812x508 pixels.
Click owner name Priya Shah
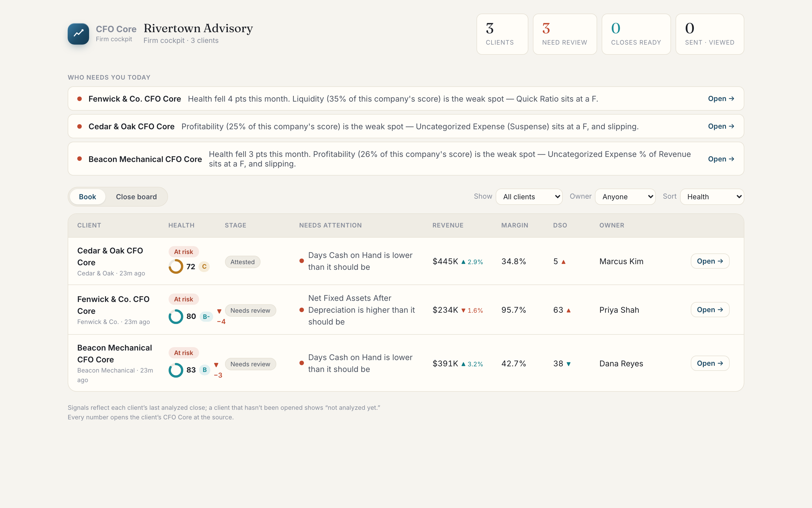619,310
